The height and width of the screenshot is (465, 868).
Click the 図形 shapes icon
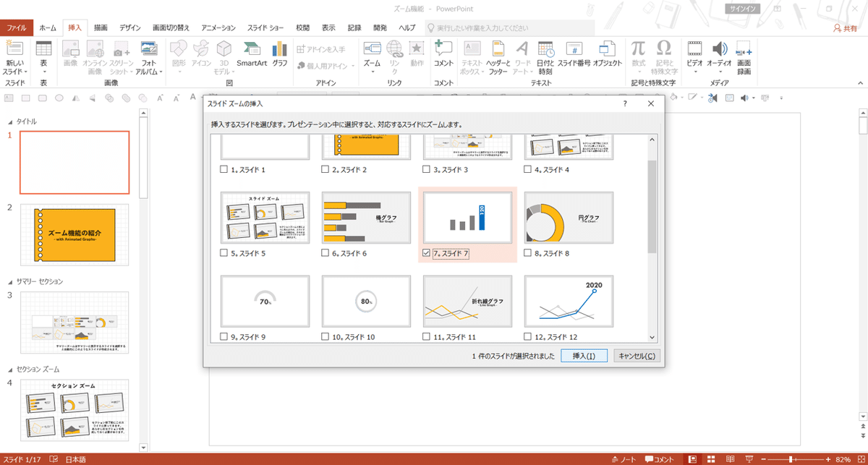(x=178, y=48)
